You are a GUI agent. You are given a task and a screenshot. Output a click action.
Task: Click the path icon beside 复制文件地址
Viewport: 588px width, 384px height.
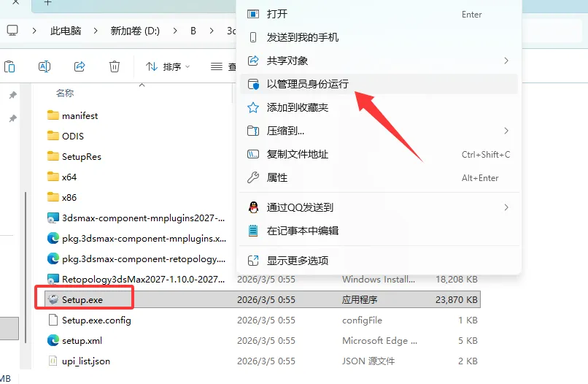click(253, 154)
